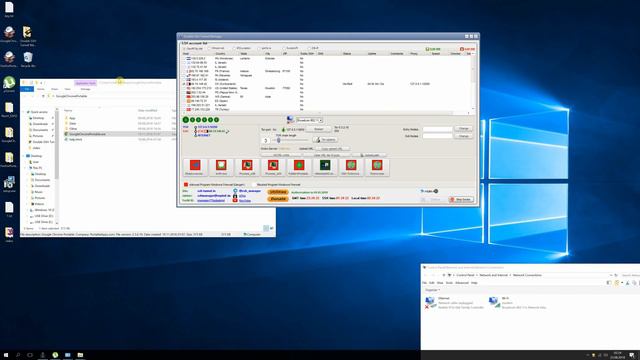This screenshot has height=360, width=640.
Task: Select the US (United States) Houston SSH row
Action: pos(327,88)
